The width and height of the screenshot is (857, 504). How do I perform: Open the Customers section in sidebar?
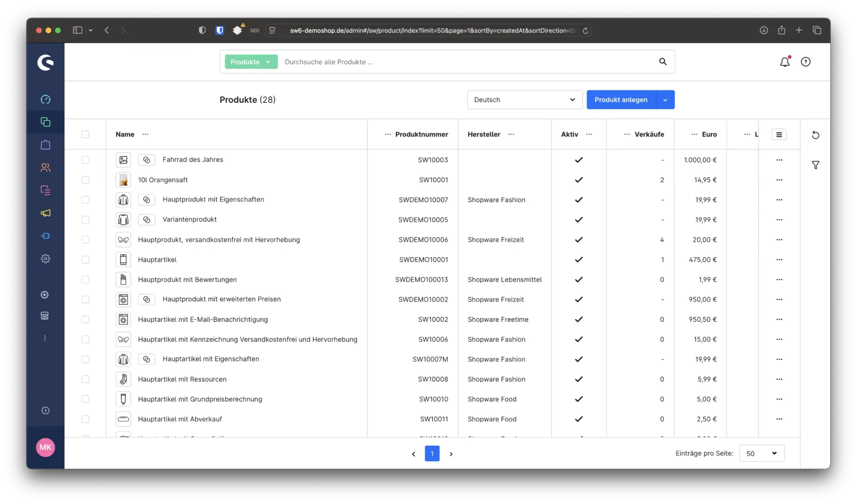(x=46, y=168)
